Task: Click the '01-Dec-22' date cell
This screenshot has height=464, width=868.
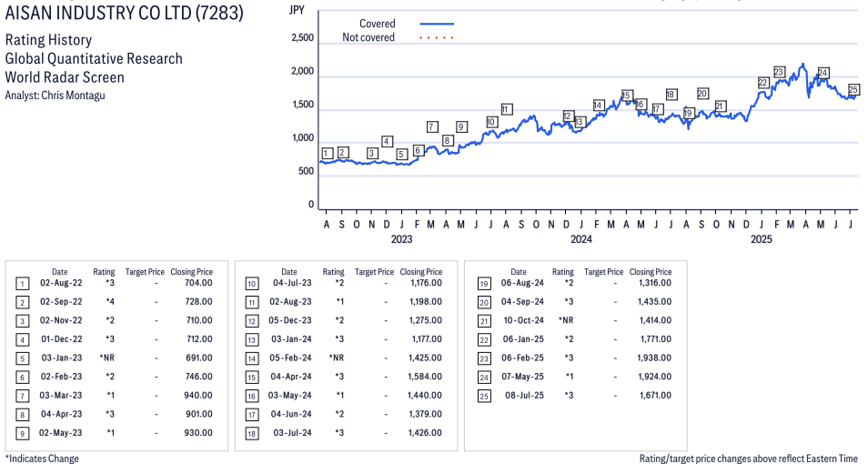Action: point(61,338)
